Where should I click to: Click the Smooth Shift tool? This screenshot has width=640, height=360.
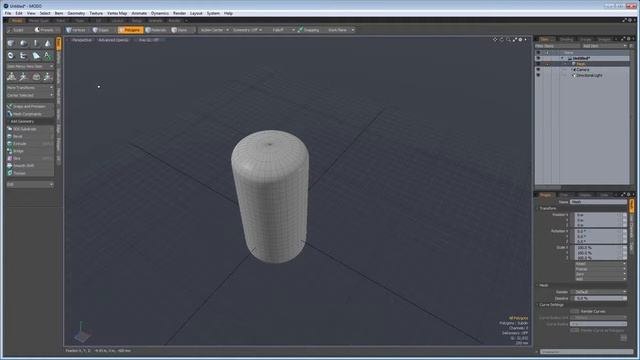[x=30, y=166]
